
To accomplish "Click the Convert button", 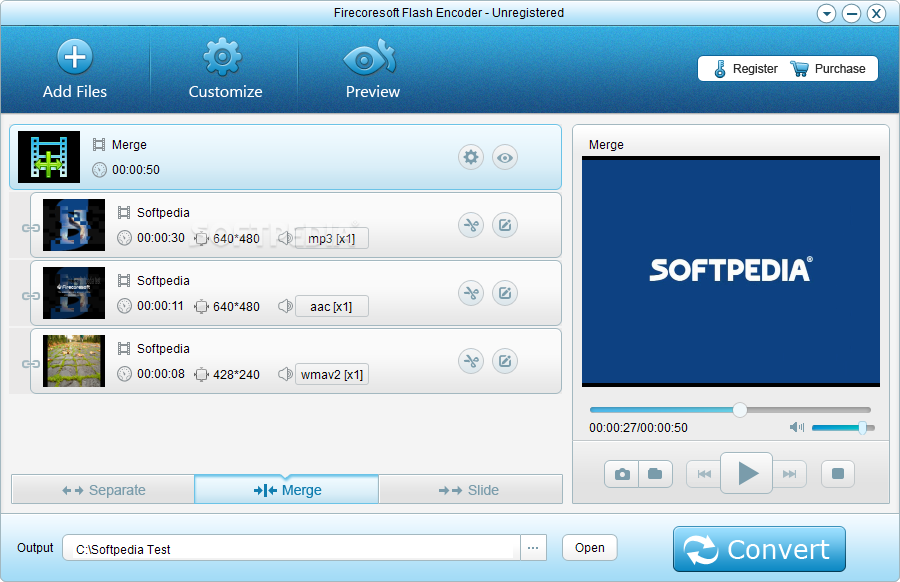I will pos(759,549).
